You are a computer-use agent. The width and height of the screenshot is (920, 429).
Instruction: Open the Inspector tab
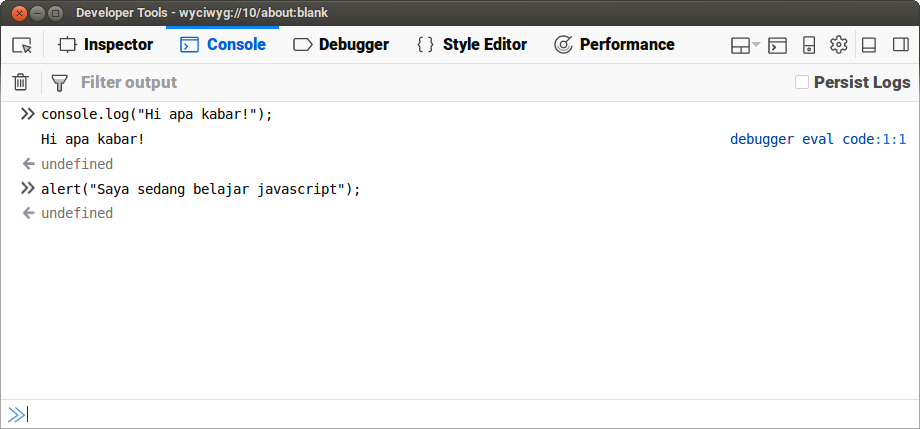(x=106, y=45)
